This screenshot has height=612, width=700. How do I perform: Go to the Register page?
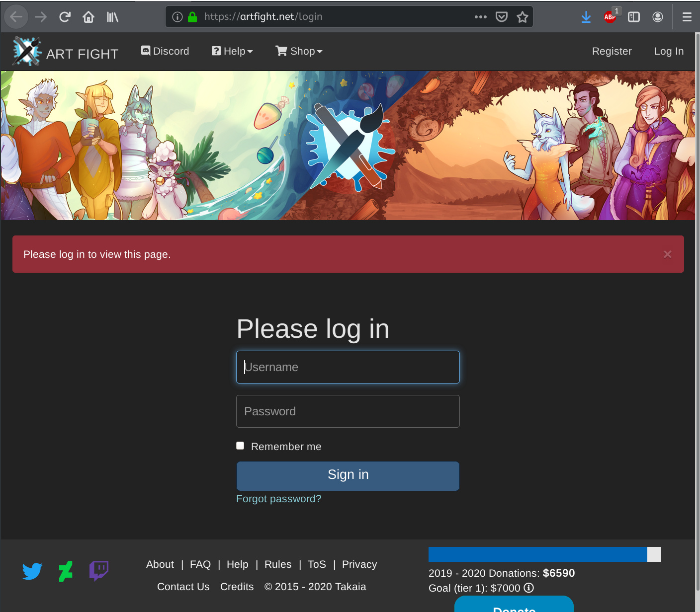[x=612, y=51]
